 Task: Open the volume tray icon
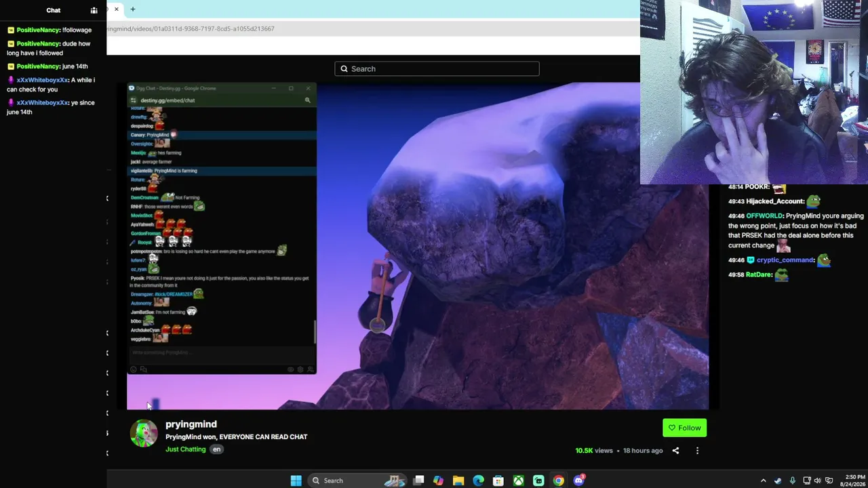tap(817, 481)
